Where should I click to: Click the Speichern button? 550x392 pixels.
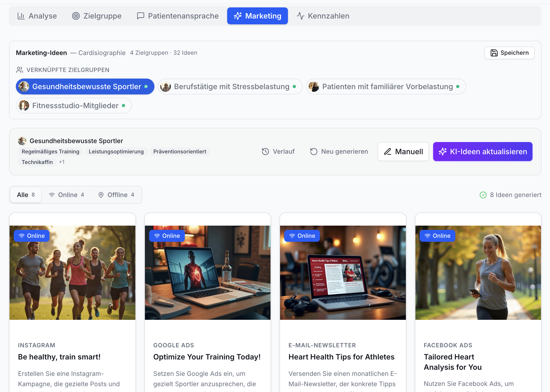pyautogui.click(x=509, y=53)
